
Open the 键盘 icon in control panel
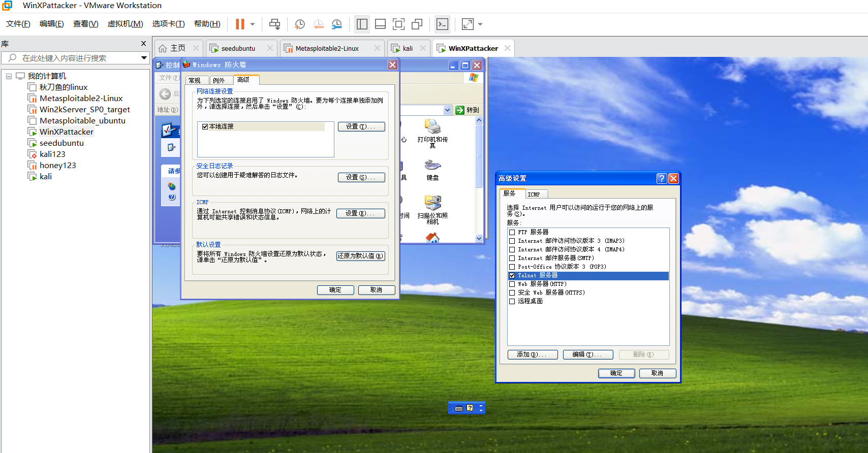432,170
